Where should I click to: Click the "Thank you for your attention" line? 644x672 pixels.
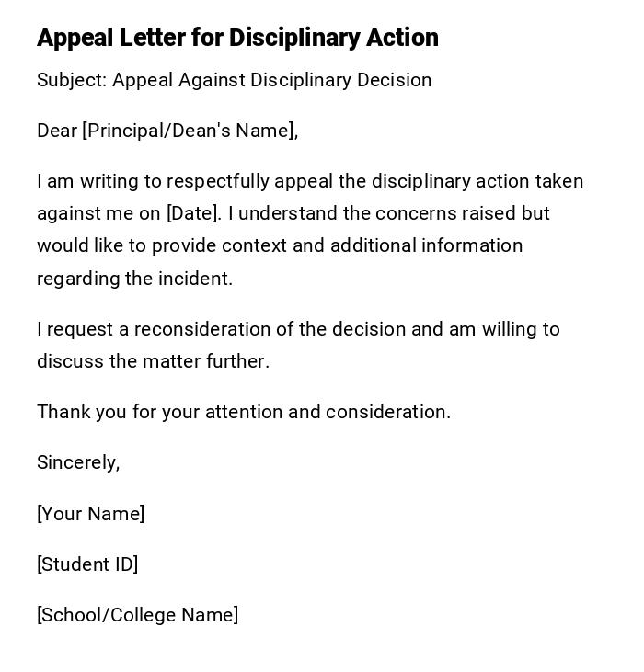(160, 412)
